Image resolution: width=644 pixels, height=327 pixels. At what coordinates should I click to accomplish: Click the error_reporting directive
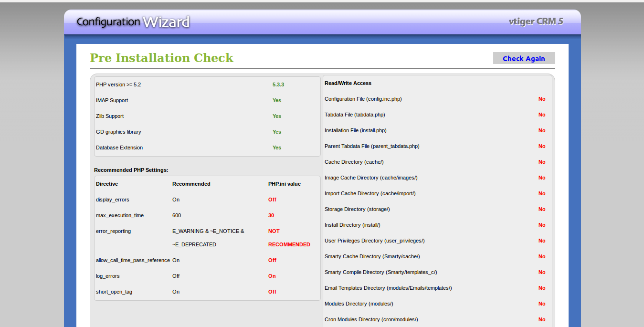click(113, 231)
